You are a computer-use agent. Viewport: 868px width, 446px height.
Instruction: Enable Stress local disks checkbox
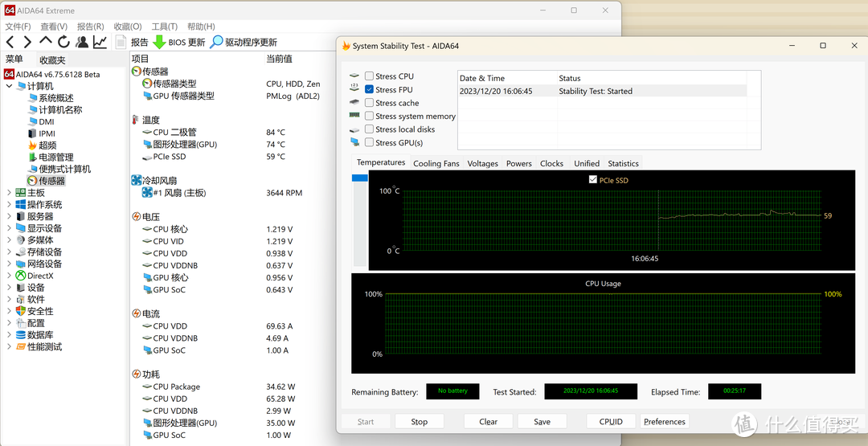pyautogui.click(x=369, y=129)
